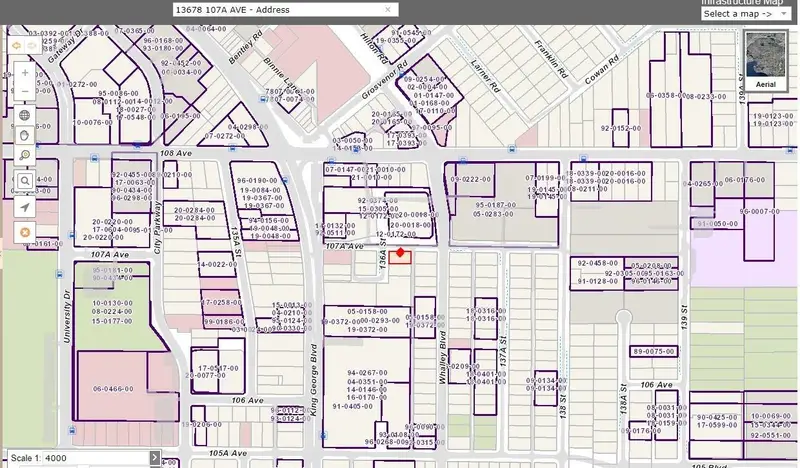
Task: Click the zoom in plus button
Action: point(25,74)
